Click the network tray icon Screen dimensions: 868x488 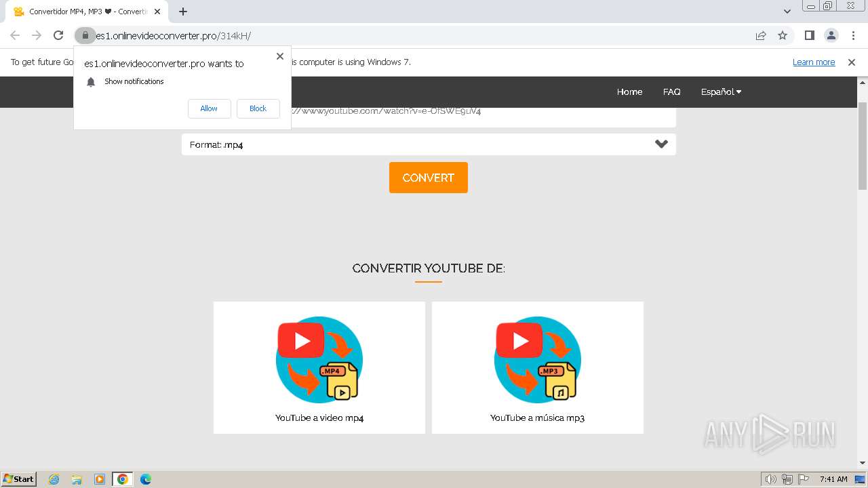787,479
